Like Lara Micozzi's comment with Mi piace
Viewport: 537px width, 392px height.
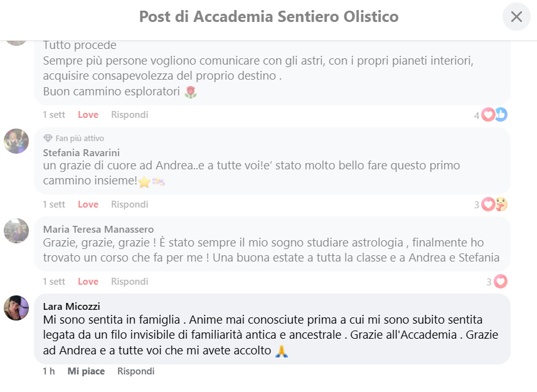[86, 371]
